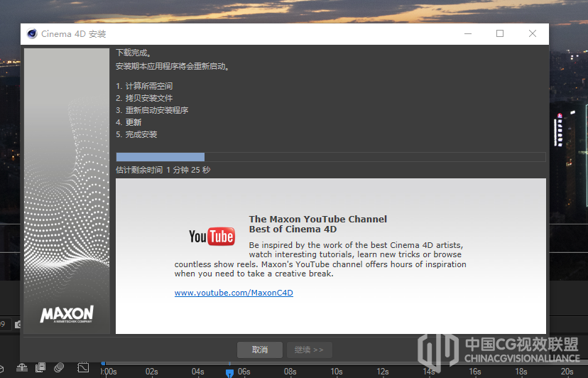Click the blue current-time indicator in timeline
588x378 pixels.
click(x=229, y=373)
